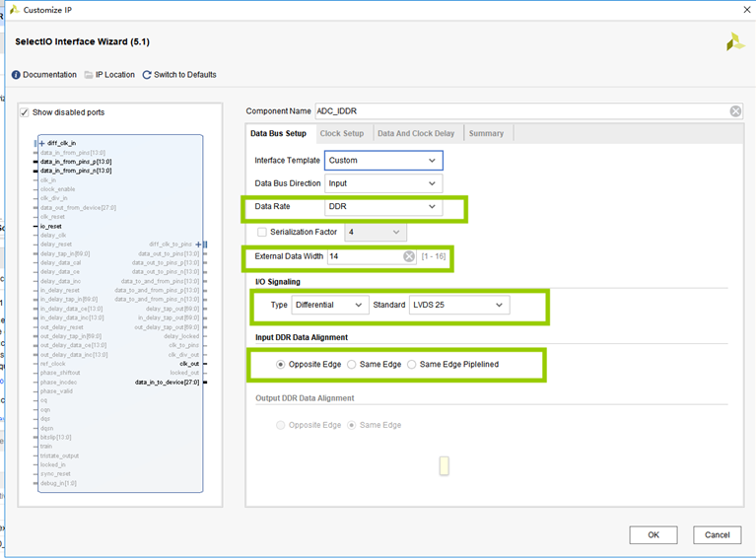Viewport: 756px width, 560px height.
Task: Select Opposite Edge input DDR alignment
Action: point(280,364)
